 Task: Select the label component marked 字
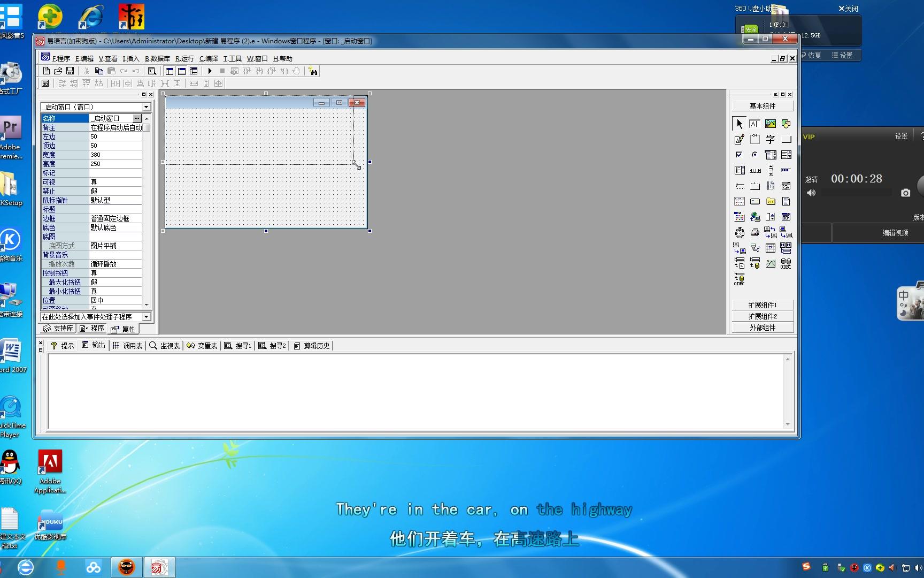[770, 139]
